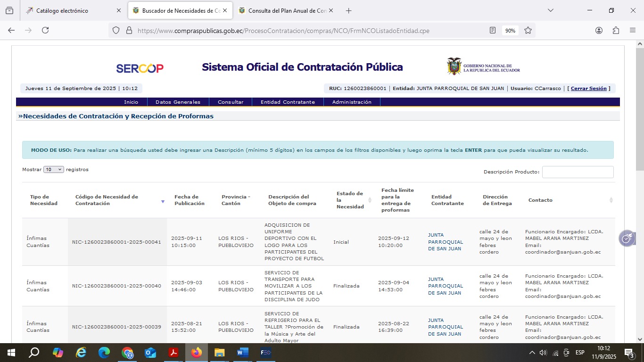The width and height of the screenshot is (644, 362).
Task: Launch Microsoft Word from taskbar
Action: click(x=242, y=353)
